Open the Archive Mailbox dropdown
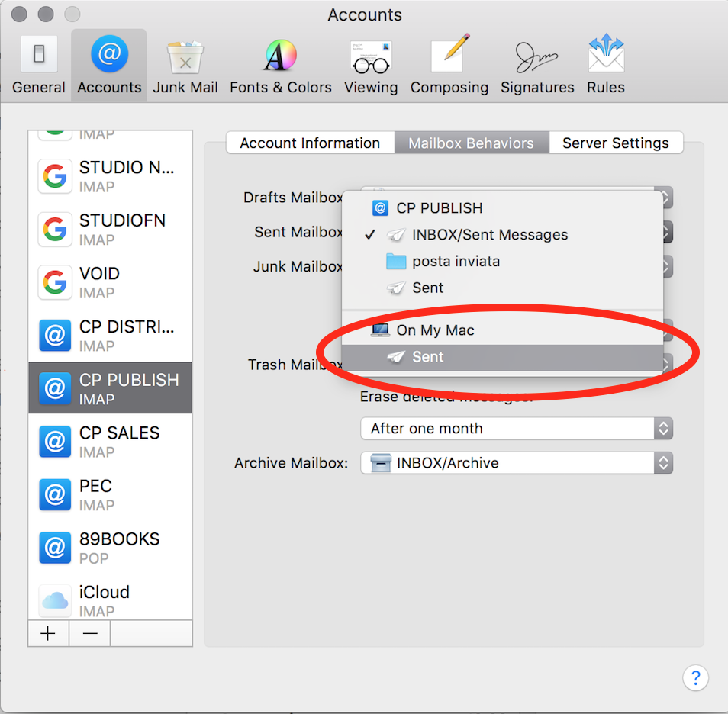The image size is (728, 714). point(517,463)
